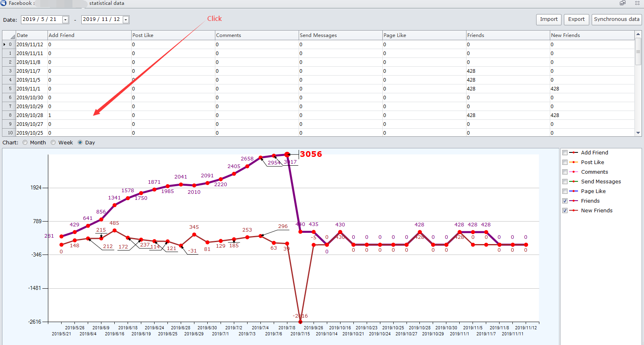
Task: Enable the Post Like series checkbox
Action: point(565,162)
